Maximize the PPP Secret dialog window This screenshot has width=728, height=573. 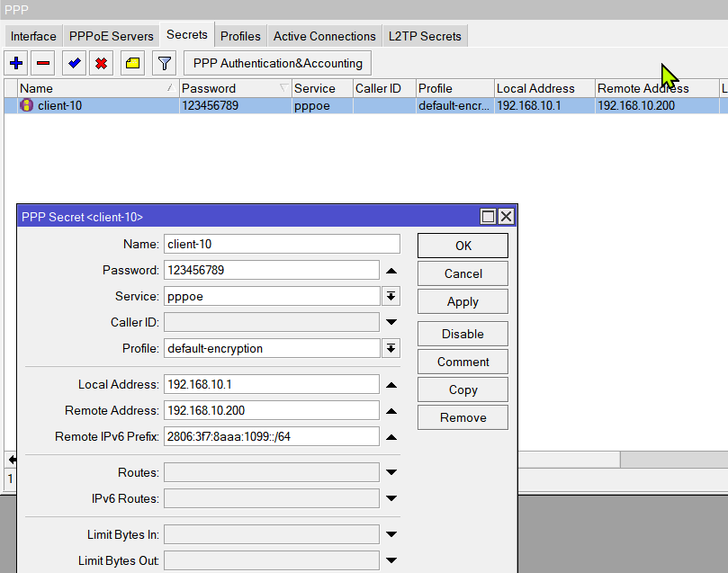tap(489, 217)
